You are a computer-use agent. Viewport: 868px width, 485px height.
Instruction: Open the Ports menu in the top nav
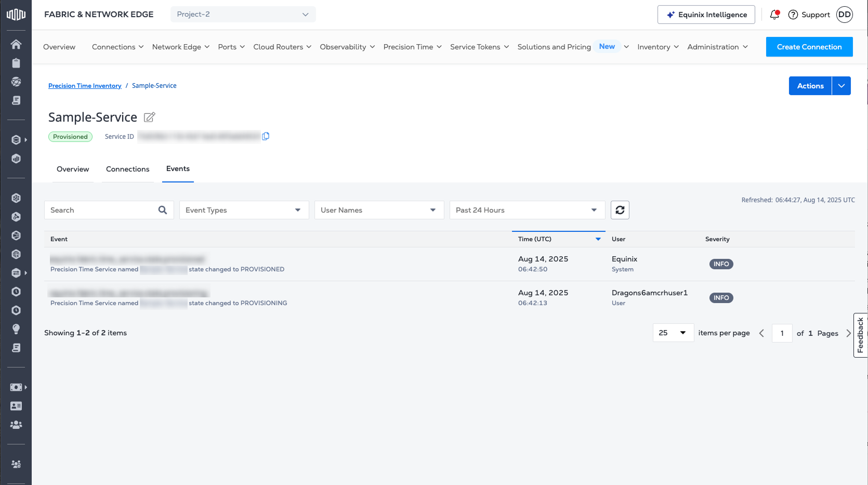coord(231,47)
